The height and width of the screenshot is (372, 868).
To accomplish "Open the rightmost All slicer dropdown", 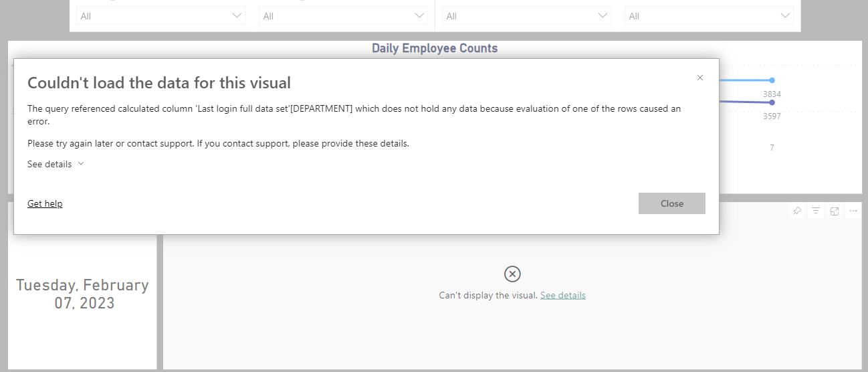I will pyautogui.click(x=709, y=15).
